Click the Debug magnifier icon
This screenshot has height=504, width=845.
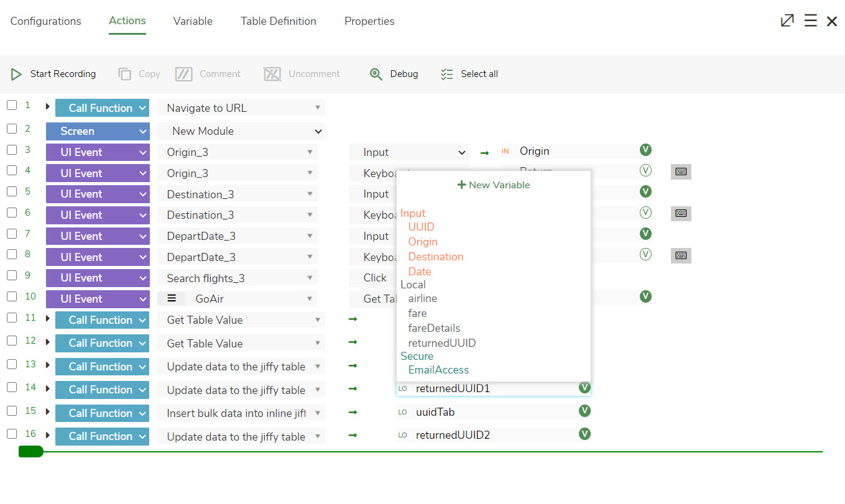(376, 74)
